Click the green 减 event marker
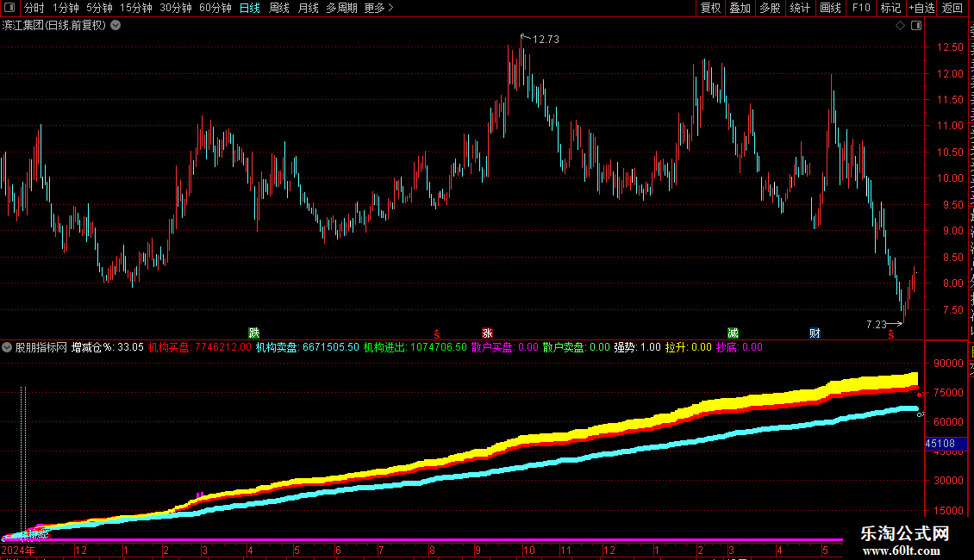Viewport: 974px width, 560px height. (x=733, y=333)
